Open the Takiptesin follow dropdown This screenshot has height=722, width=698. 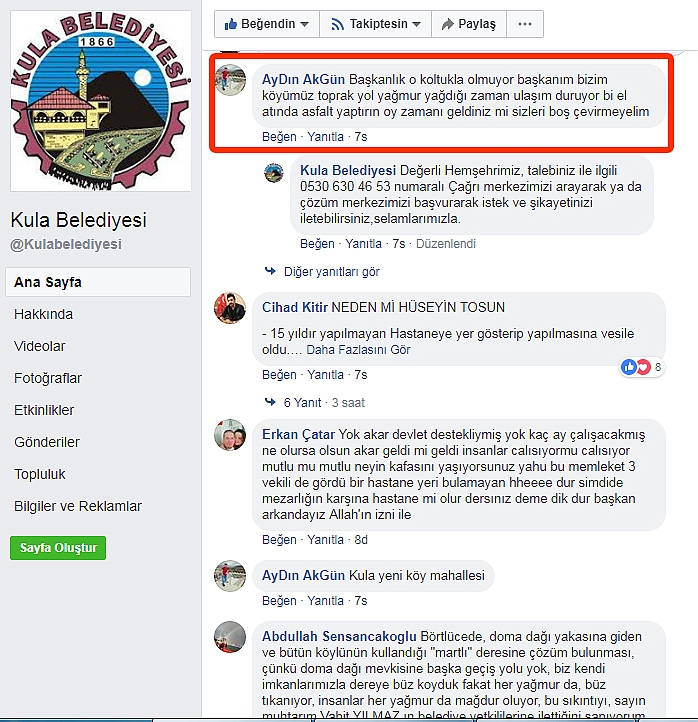(376, 24)
